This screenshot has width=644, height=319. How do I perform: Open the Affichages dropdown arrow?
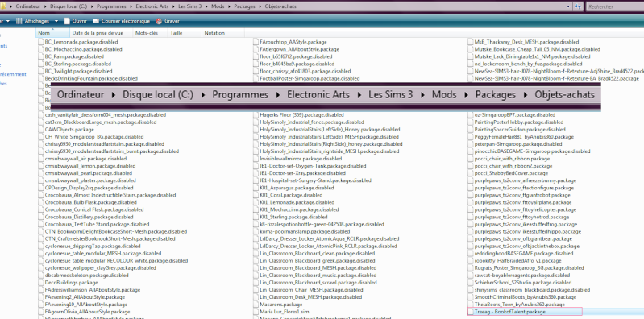click(x=56, y=21)
